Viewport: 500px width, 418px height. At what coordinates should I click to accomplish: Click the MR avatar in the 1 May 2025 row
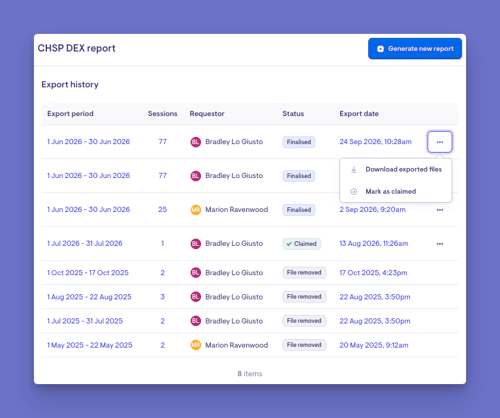196,345
